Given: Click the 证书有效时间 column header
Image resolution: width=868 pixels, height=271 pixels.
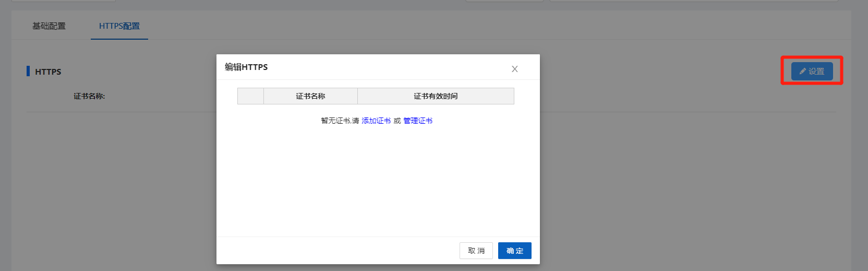Looking at the screenshot, I should tap(436, 96).
